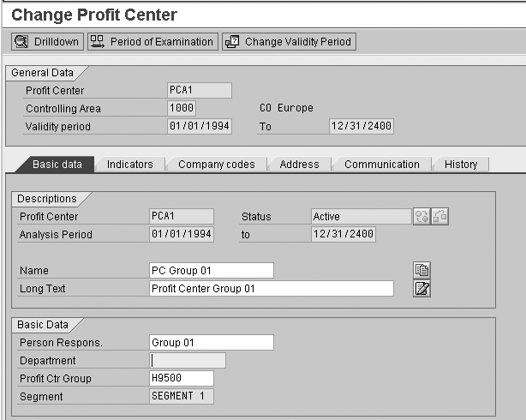Select the Basic data tab
The height and width of the screenshot is (420, 526).
click(57, 165)
